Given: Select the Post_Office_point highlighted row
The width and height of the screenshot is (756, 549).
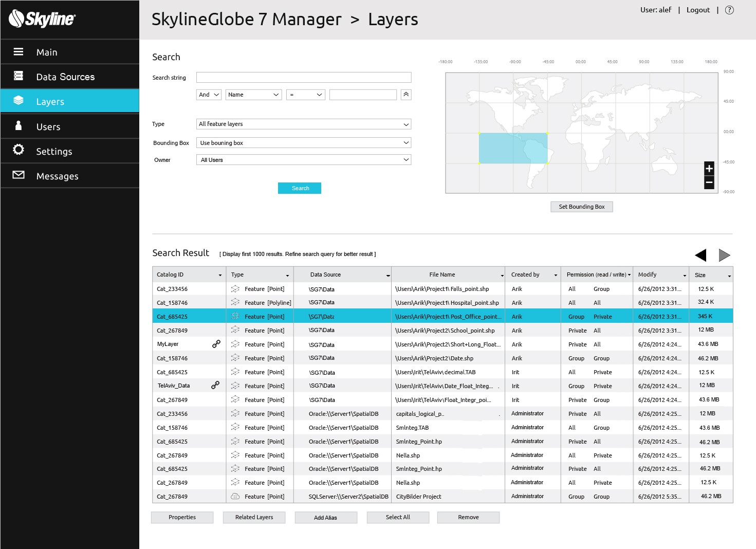Looking at the screenshot, I should [442, 316].
